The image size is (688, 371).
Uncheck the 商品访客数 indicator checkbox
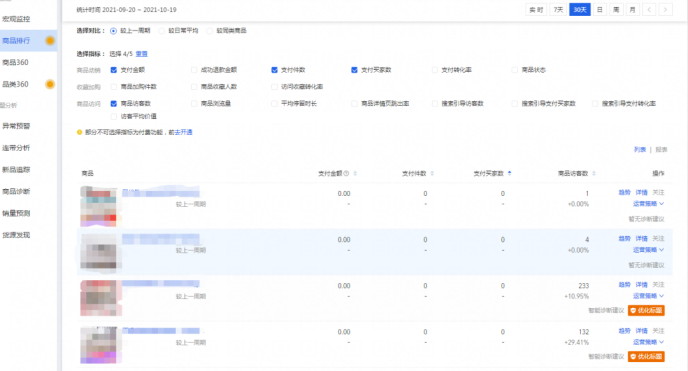[x=114, y=103]
